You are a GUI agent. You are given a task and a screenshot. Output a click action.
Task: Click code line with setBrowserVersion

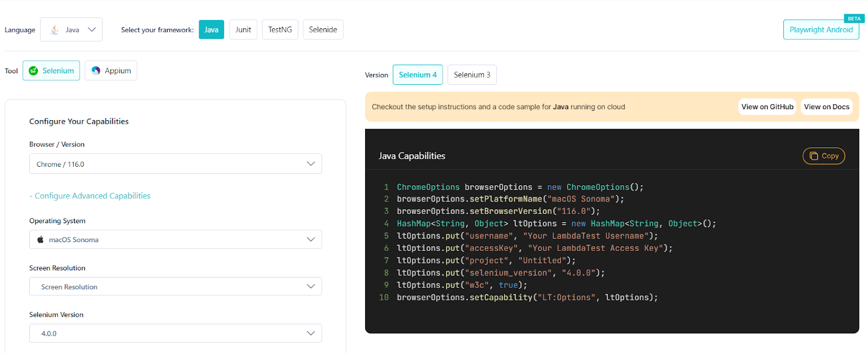pos(498,211)
